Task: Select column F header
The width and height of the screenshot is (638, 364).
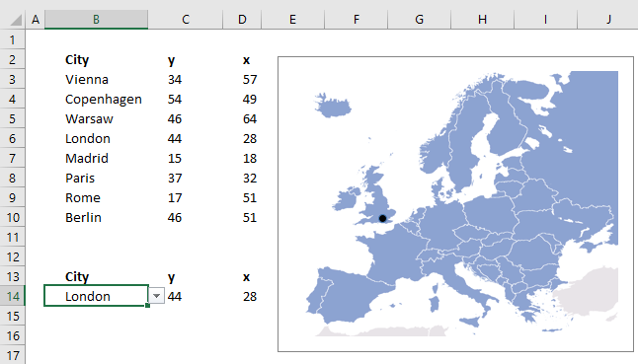Action: click(356, 20)
